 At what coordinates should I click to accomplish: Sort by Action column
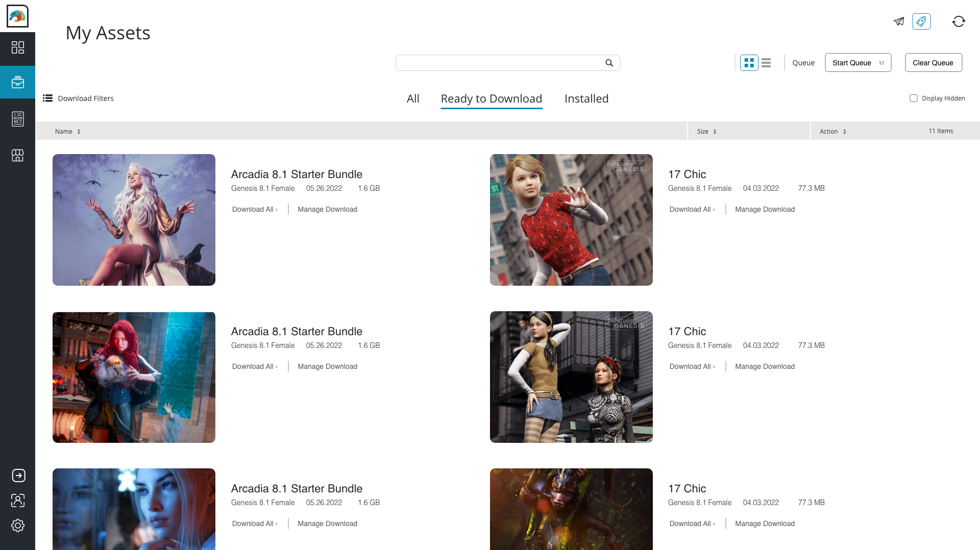(833, 132)
